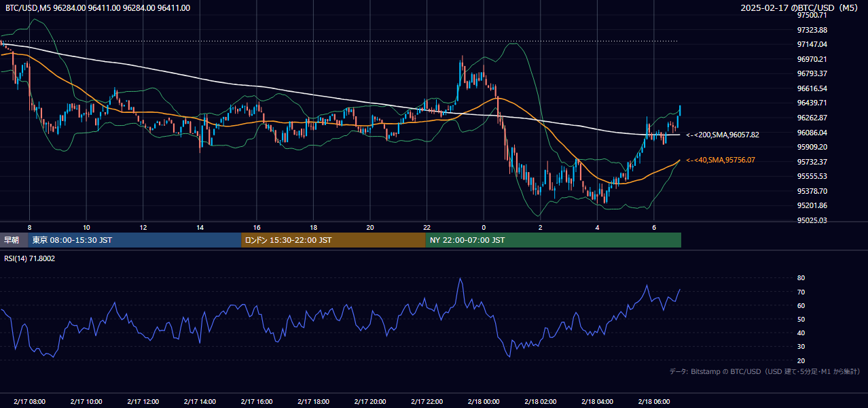
Task: Click price axis label 95909.20
Action: point(812,147)
